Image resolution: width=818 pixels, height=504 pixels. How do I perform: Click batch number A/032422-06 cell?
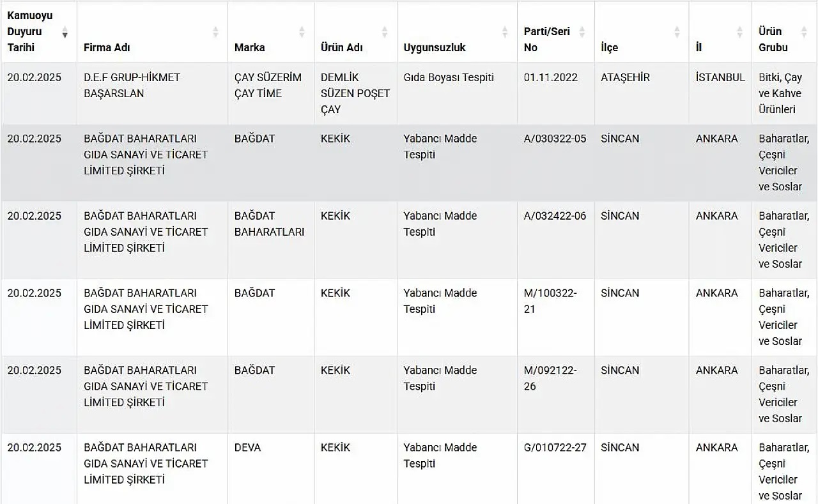[555, 216]
